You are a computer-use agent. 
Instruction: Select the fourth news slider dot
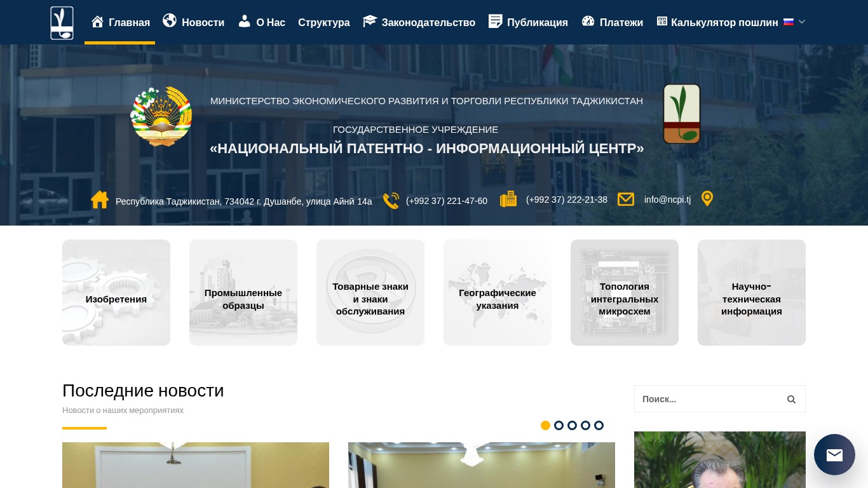tap(585, 426)
